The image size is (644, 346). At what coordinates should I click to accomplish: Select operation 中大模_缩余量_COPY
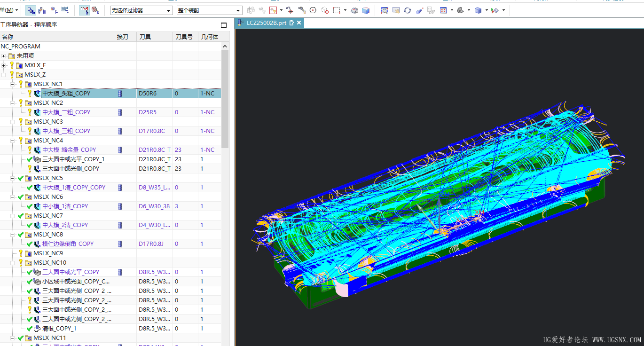(x=69, y=150)
